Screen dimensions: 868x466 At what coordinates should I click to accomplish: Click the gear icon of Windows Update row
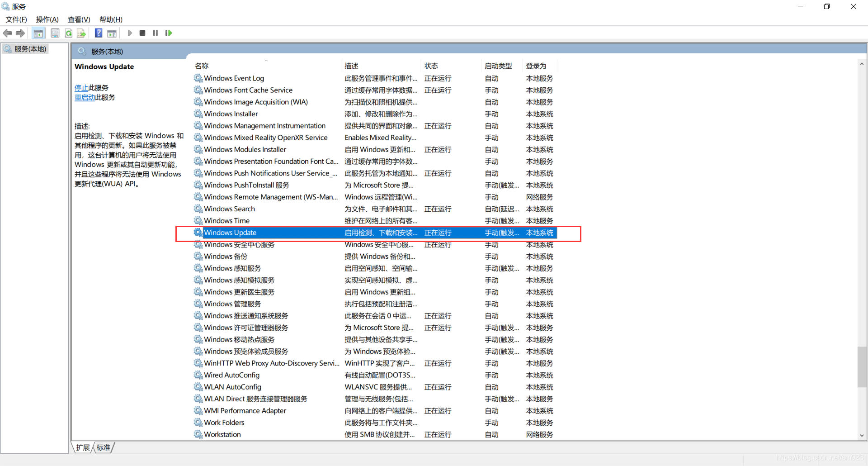click(198, 233)
